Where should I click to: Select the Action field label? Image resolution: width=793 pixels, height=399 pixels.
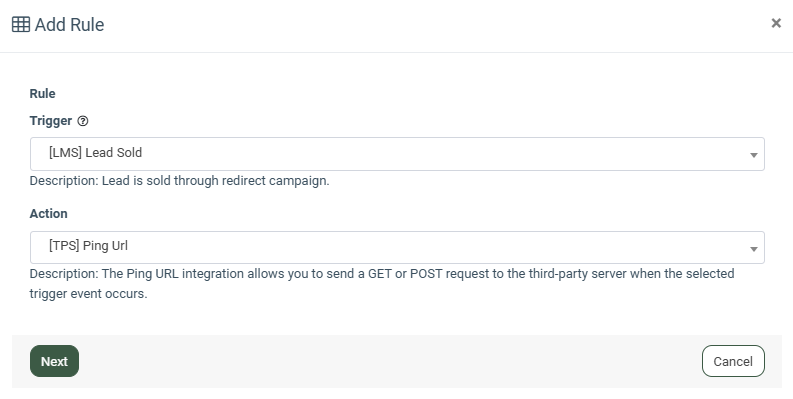click(x=49, y=213)
